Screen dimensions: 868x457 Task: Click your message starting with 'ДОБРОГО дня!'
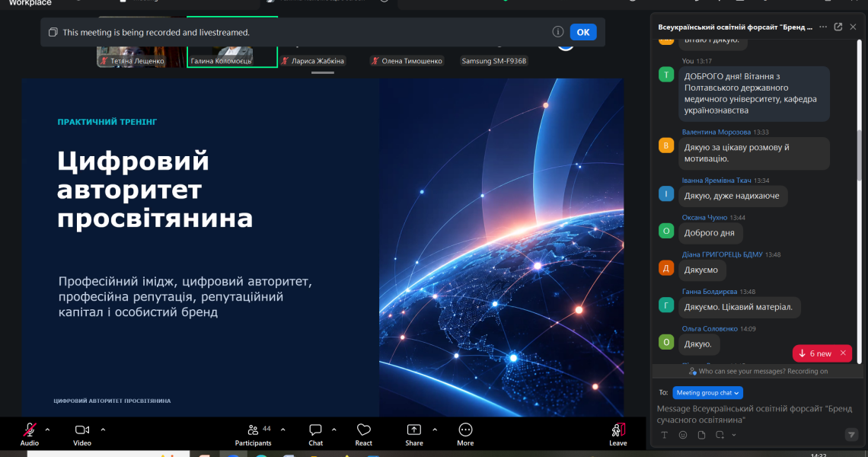tap(754, 93)
